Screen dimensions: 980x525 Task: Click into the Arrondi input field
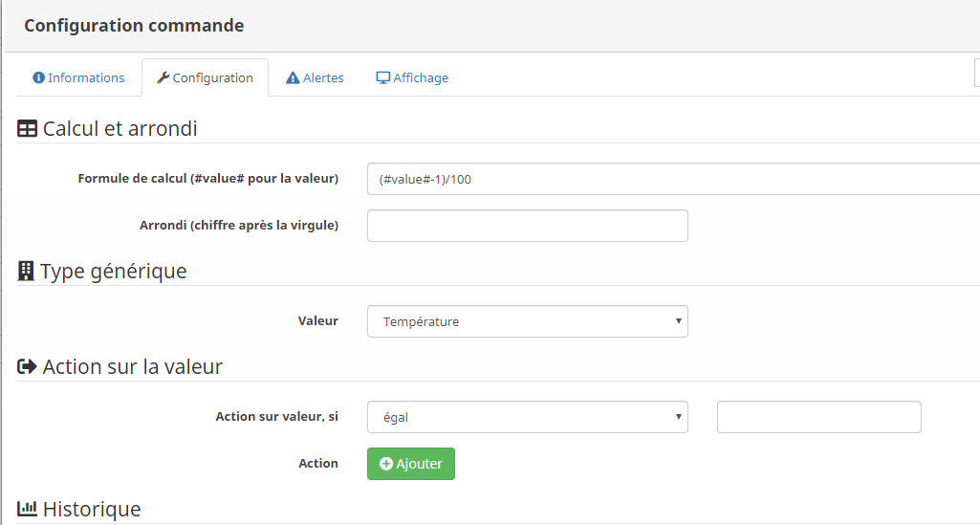tap(527, 226)
